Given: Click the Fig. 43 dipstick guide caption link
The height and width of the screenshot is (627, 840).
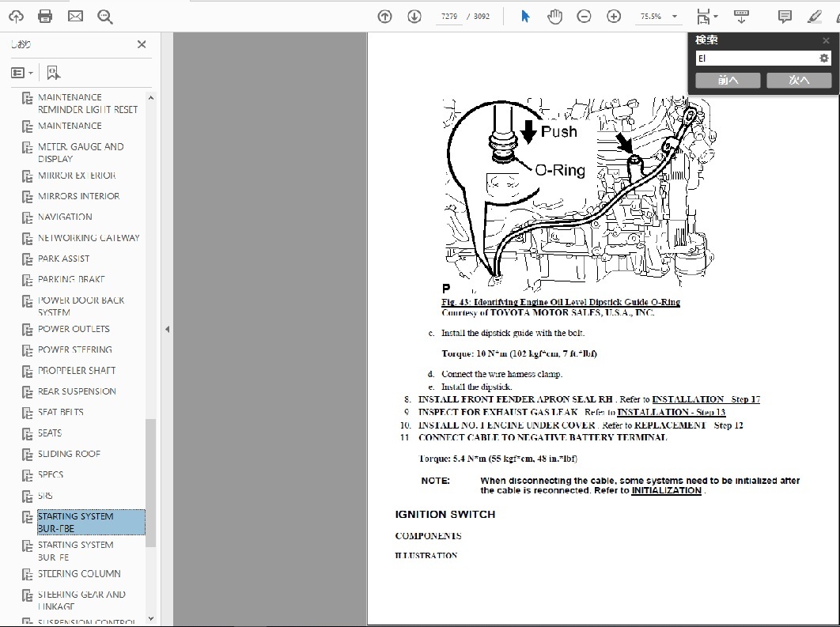Looking at the screenshot, I should coord(561,302).
